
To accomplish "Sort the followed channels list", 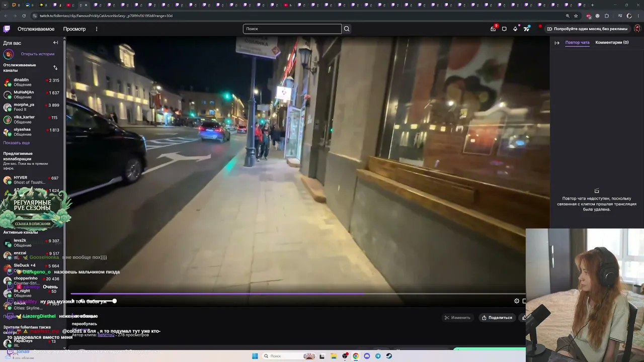I will coord(55,67).
